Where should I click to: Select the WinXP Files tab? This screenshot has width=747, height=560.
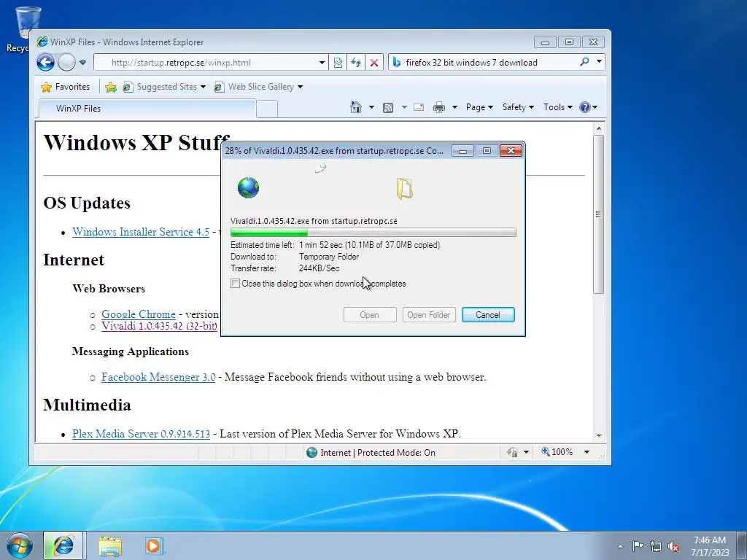(147, 108)
